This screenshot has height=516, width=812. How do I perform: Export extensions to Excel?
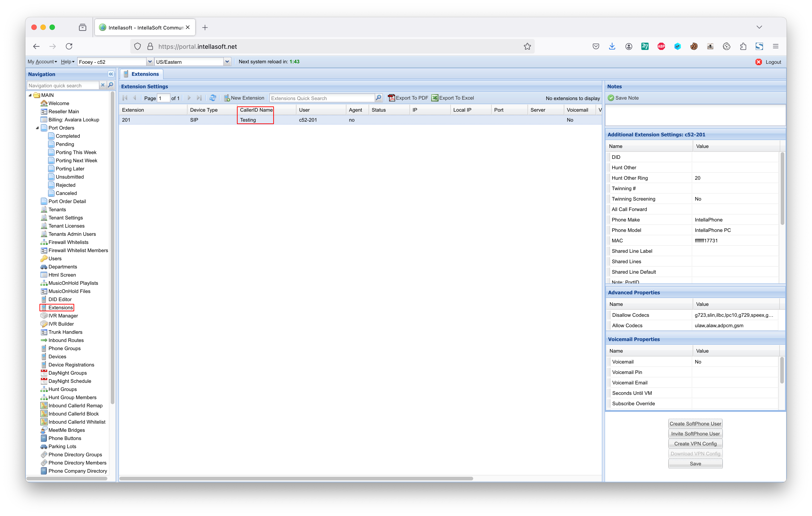tap(453, 98)
